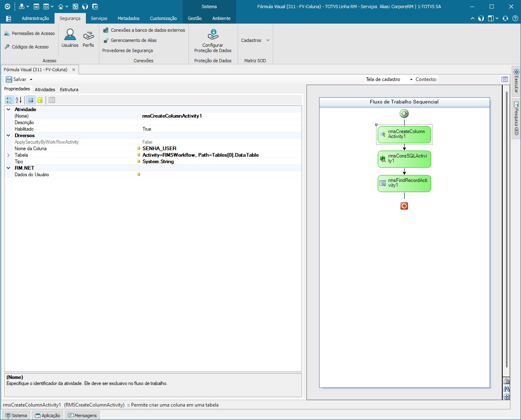Click the Perfis icon
Screen dimensions: 521x420
point(88,38)
